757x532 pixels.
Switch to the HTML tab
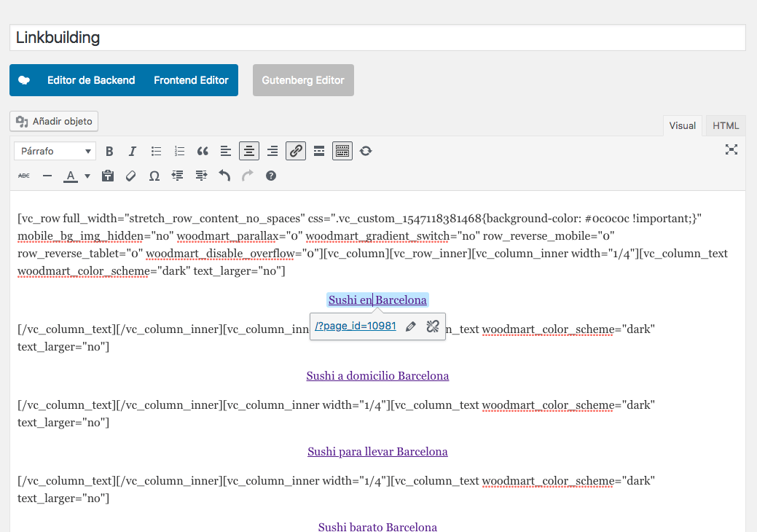(x=726, y=125)
